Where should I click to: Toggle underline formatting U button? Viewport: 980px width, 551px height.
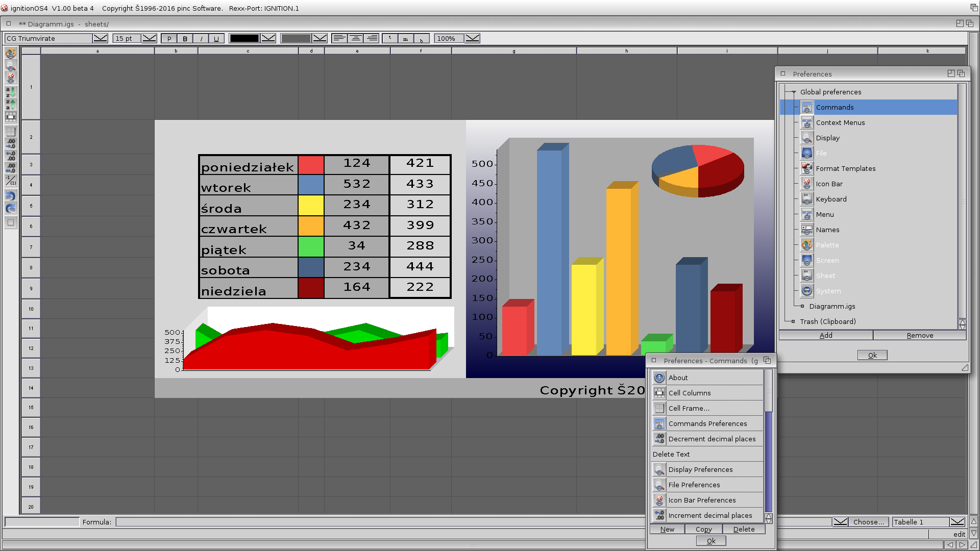point(216,38)
